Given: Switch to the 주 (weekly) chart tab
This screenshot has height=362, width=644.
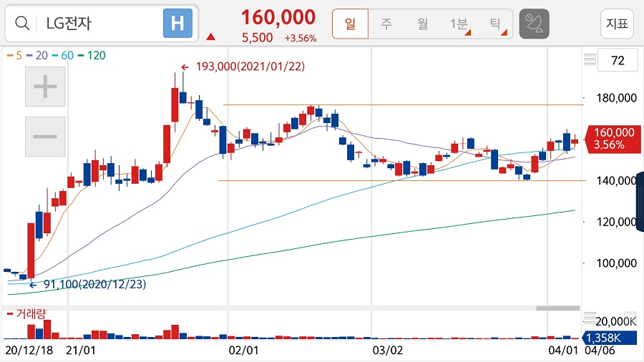Looking at the screenshot, I should tap(386, 24).
